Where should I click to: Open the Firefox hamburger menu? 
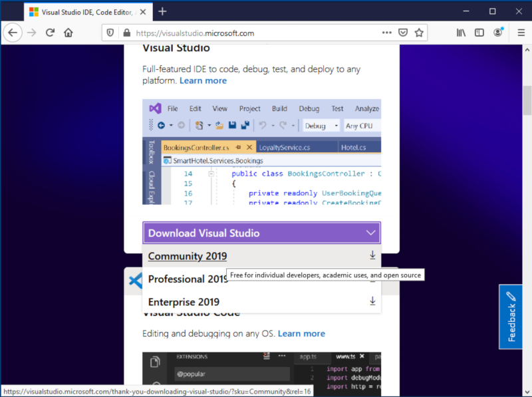521,33
